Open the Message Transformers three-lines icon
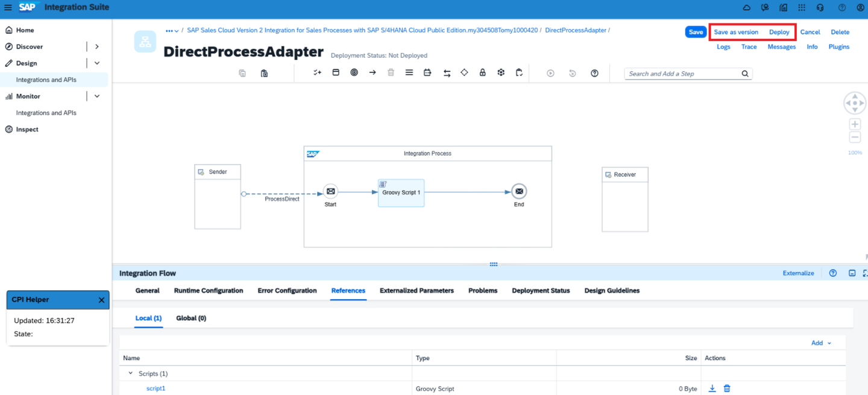This screenshot has width=868, height=395. click(409, 72)
